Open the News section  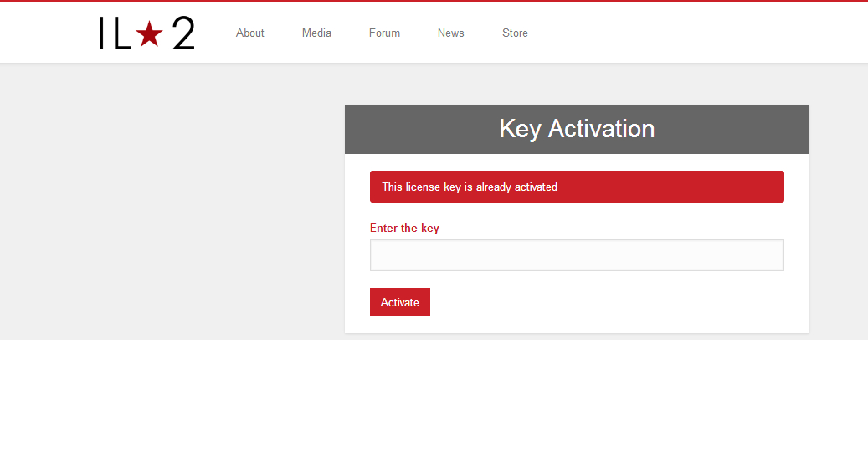[450, 33]
